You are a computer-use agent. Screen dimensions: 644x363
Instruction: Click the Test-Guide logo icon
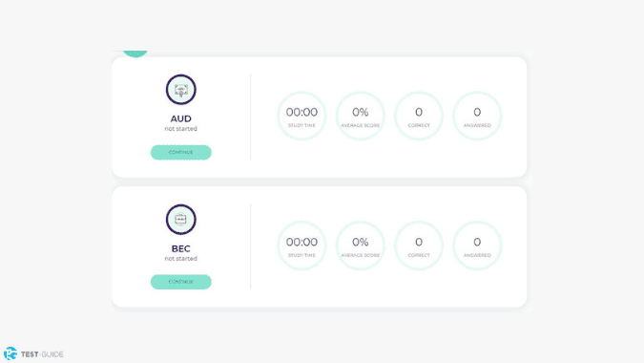tap(10, 353)
